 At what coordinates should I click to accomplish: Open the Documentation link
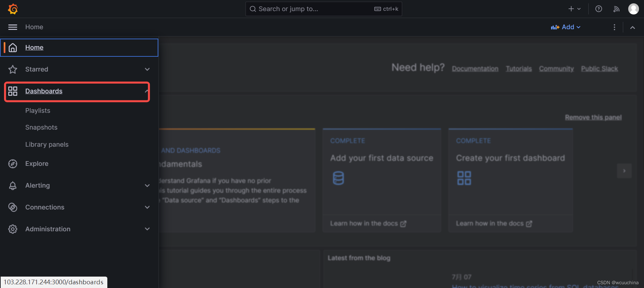coord(475,69)
